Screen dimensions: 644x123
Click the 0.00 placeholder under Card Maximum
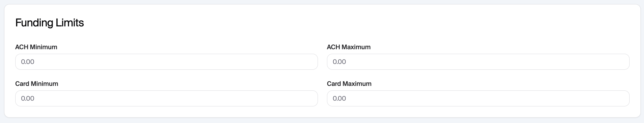[339, 98]
